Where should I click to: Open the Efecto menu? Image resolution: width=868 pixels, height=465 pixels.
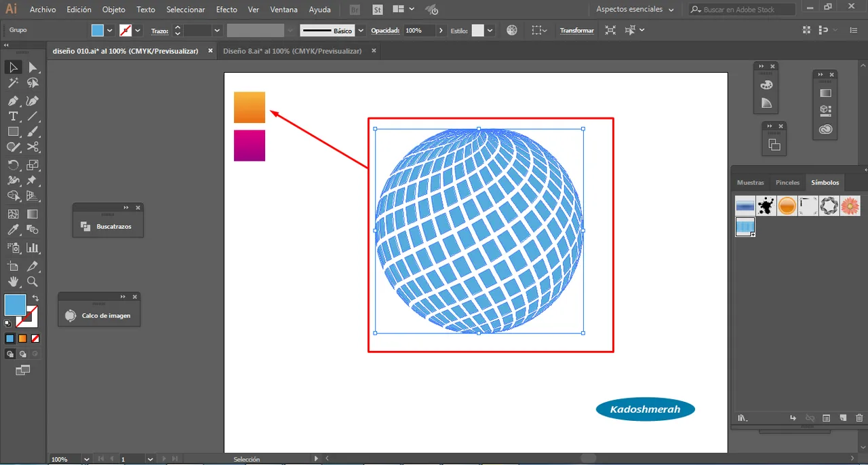[226, 10]
